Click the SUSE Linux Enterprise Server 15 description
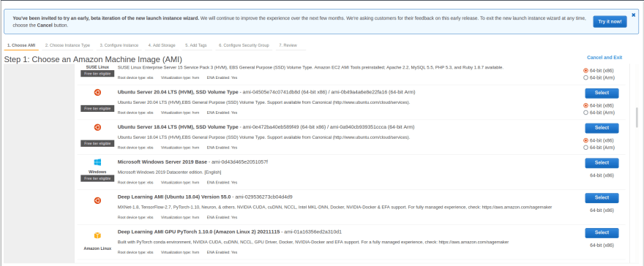This screenshot has height=266, width=644. [310, 67]
